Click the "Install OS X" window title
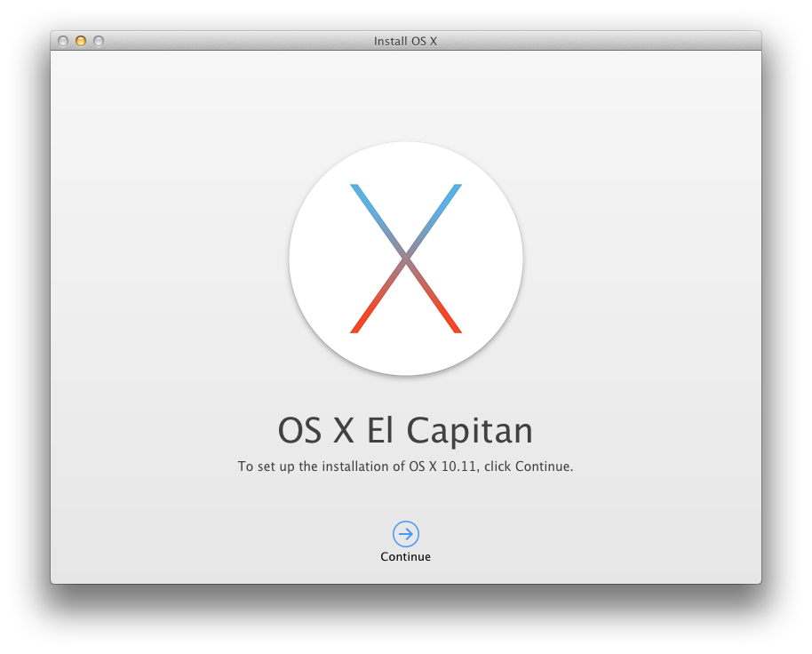Image resolution: width=812 pixels, height=654 pixels. click(x=405, y=42)
